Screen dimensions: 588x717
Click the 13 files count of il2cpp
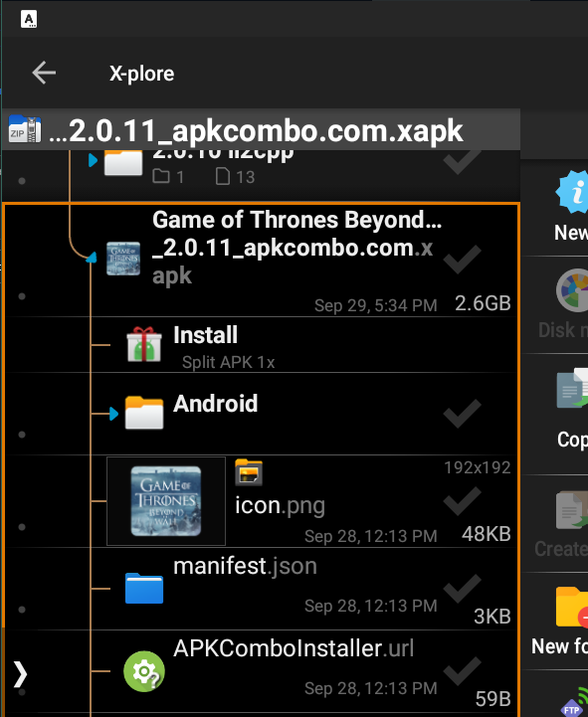pos(235,176)
